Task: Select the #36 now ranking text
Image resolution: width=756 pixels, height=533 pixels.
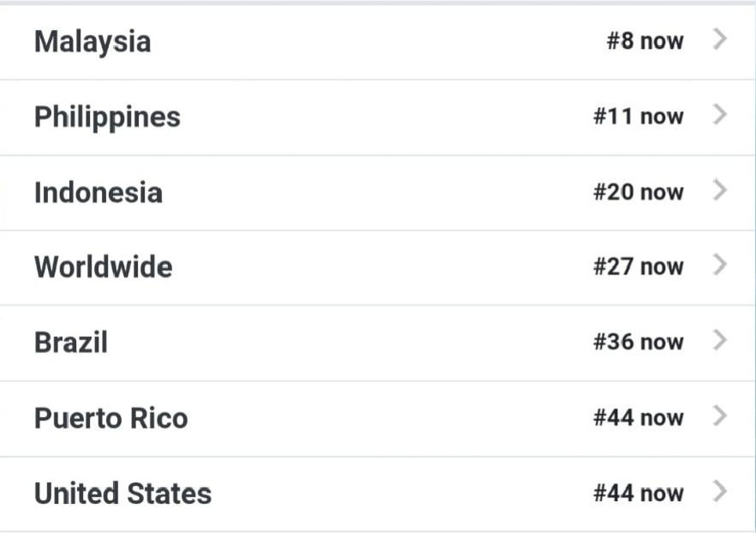Action: click(638, 343)
